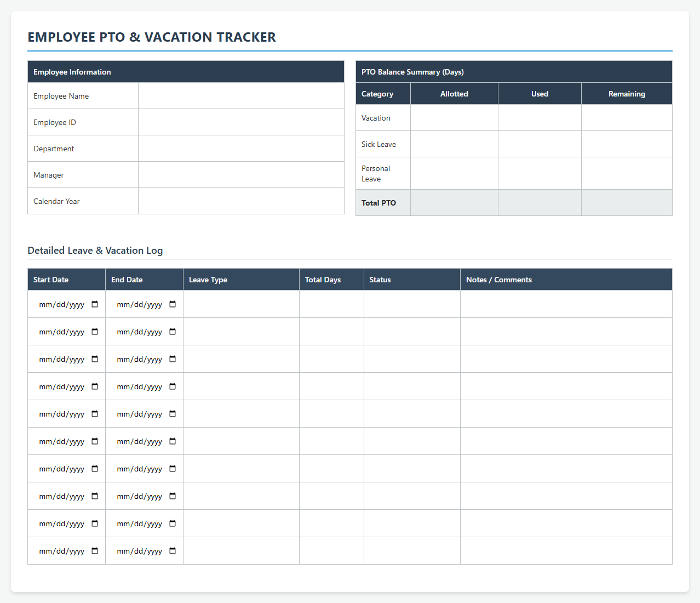Image resolution: width=700 pixels, height=603 pixels.
Task: Click the Employee Name input field
Action: pyautogui.click(x=241, y=96)
